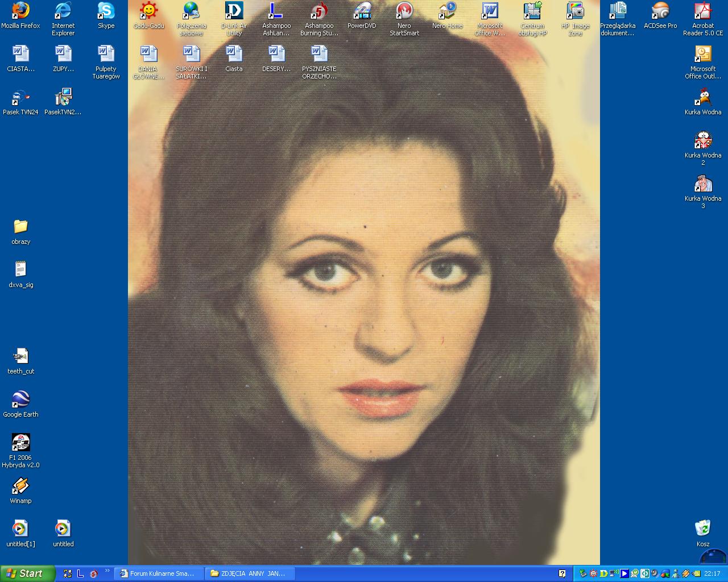This screenshot has width=728, height=582.
Task: Select the Kurka Wodna 2 game icon
Action: pos(703,140)
